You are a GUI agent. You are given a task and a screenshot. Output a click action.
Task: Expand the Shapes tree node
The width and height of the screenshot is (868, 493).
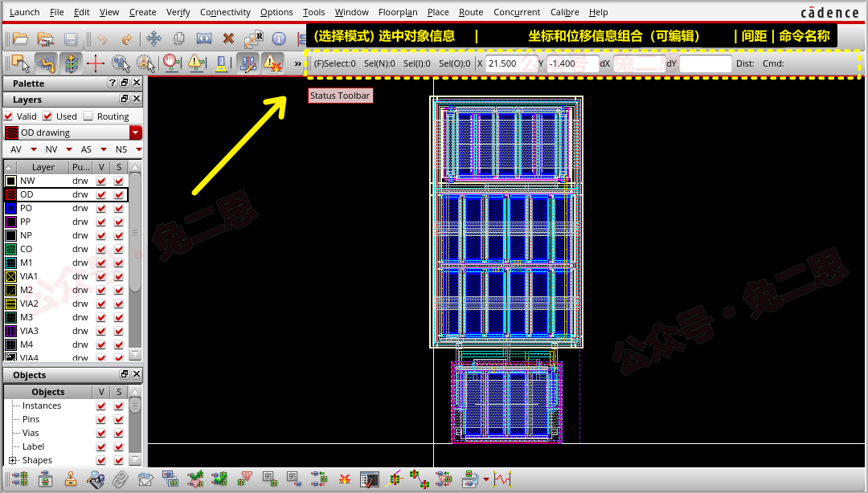point(12,460)
